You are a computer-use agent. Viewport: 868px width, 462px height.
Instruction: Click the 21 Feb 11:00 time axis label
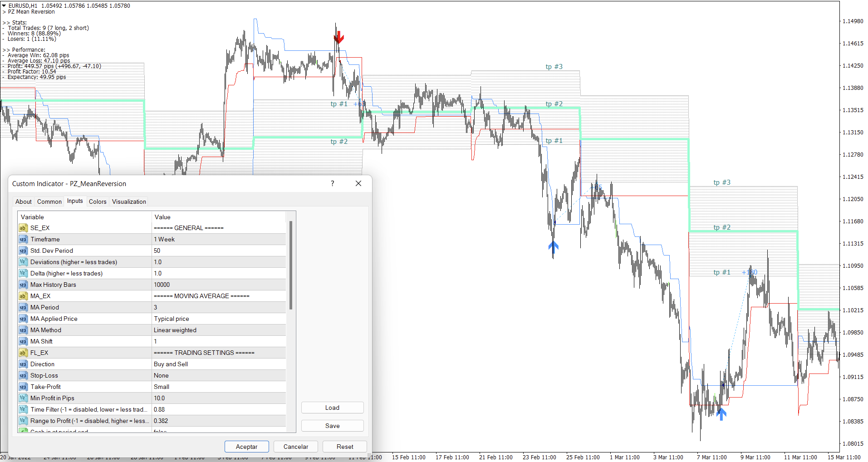[x=495, y=457]
